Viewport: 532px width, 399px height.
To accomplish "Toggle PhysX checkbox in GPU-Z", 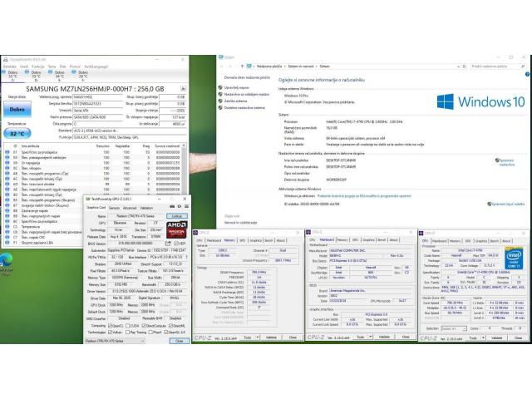I will click(x=150, y=332).
